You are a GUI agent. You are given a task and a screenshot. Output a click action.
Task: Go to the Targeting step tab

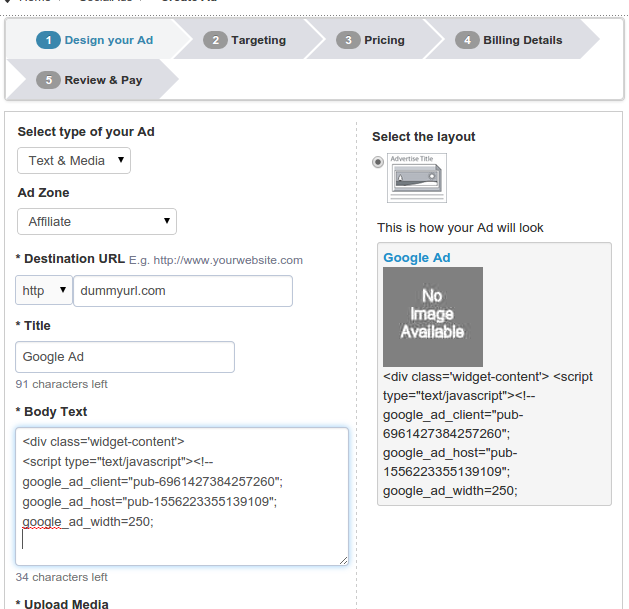(x=258, y=40)
